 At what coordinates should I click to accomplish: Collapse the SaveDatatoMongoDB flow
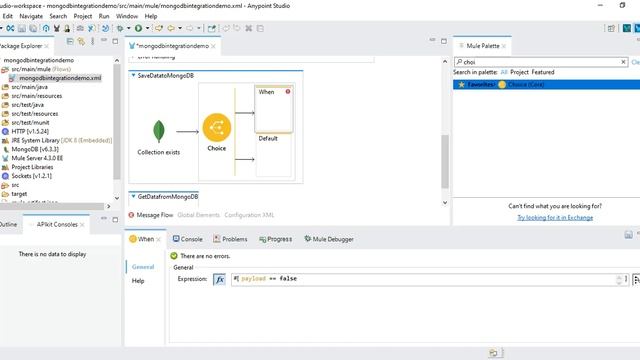point(133,75)
